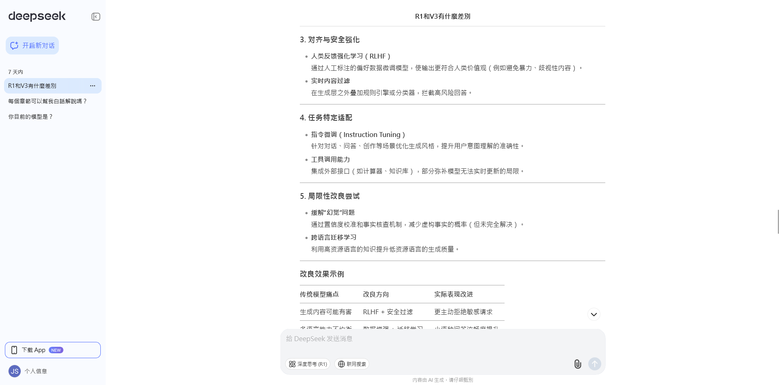Collapse the sidebar with the panel icon
Image resolution: width=780 pixels, height=385 pixels.
click(x=96, y=17)
